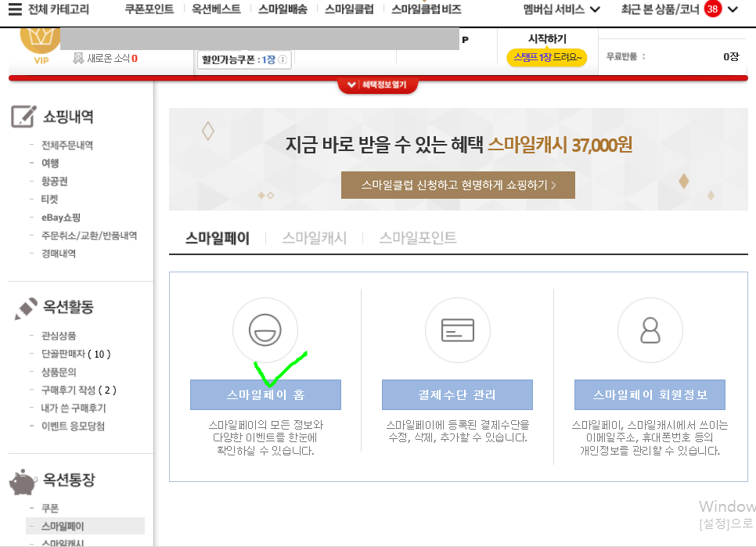Click the 옥션활동 section heading
The height and width of the screenshot is (547, 756).
[x=68, y=307]
